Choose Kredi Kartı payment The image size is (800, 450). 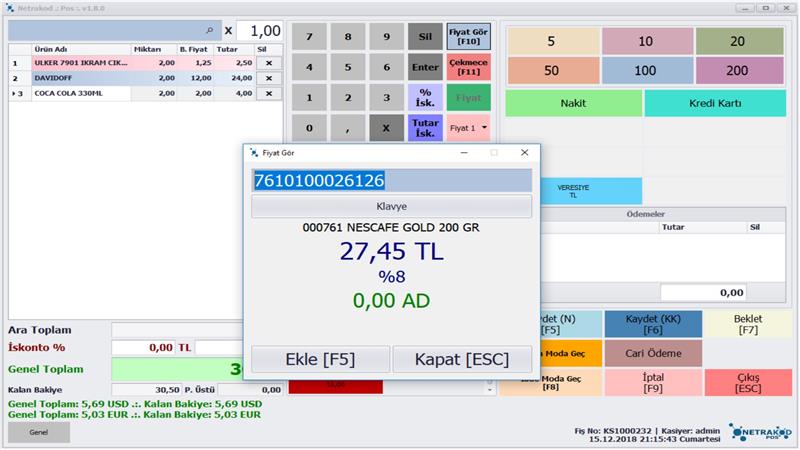(x=715, y=103)
